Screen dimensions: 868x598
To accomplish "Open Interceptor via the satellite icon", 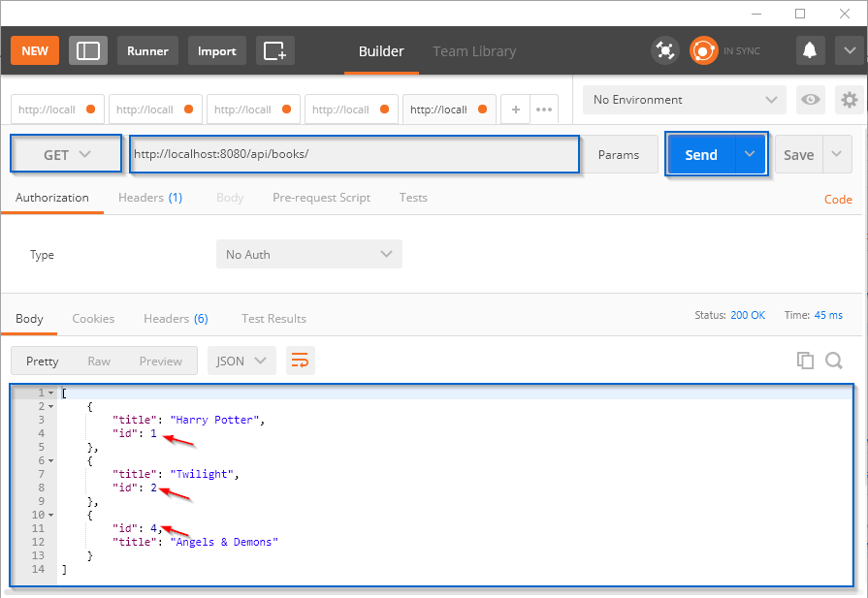I will pos(665,49).
